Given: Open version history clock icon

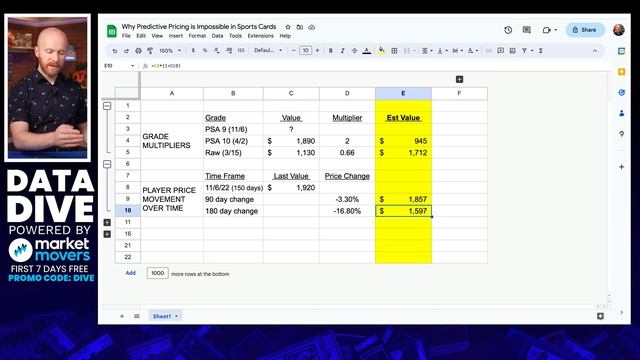Looking at the screenshot, I should 508,30.
